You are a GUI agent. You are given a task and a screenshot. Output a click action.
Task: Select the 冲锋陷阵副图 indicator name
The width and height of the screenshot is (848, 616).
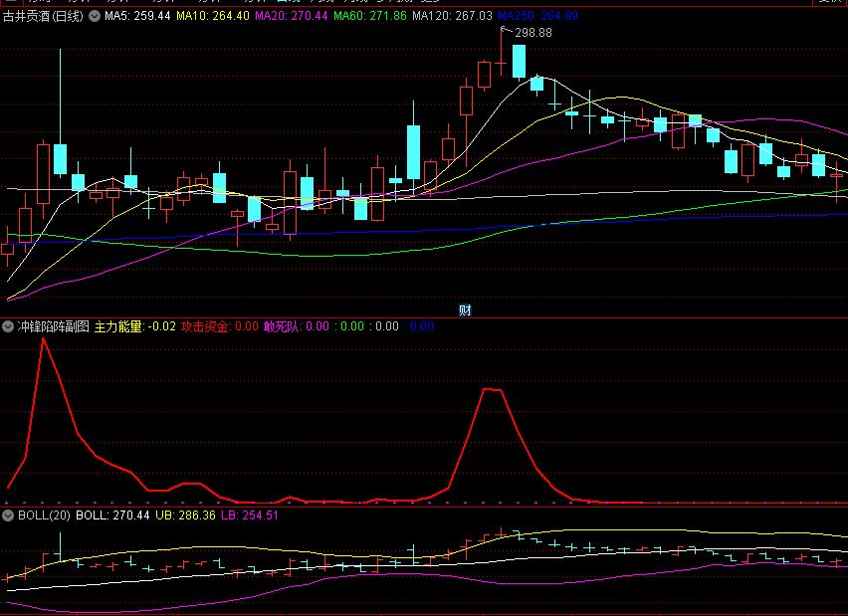pos(53,326)
